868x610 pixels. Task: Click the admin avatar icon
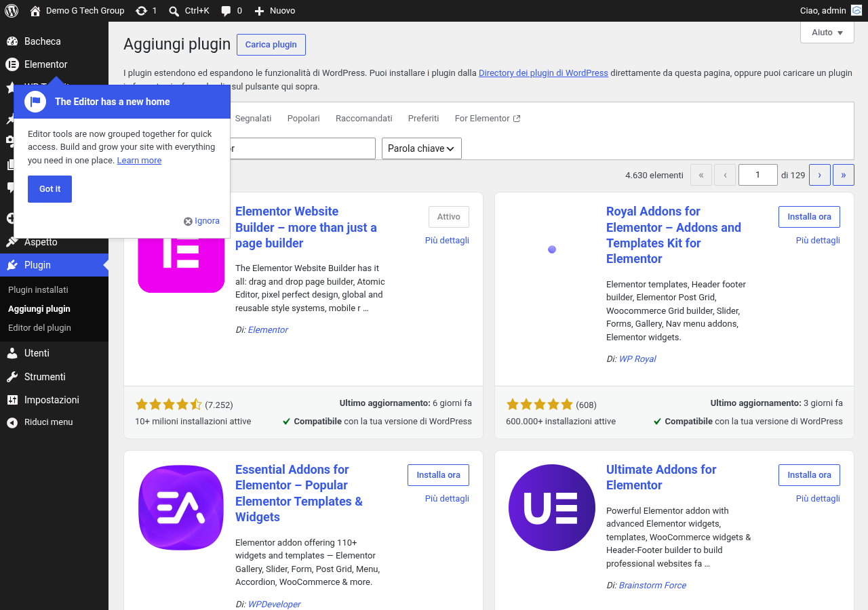click(856, 11)
